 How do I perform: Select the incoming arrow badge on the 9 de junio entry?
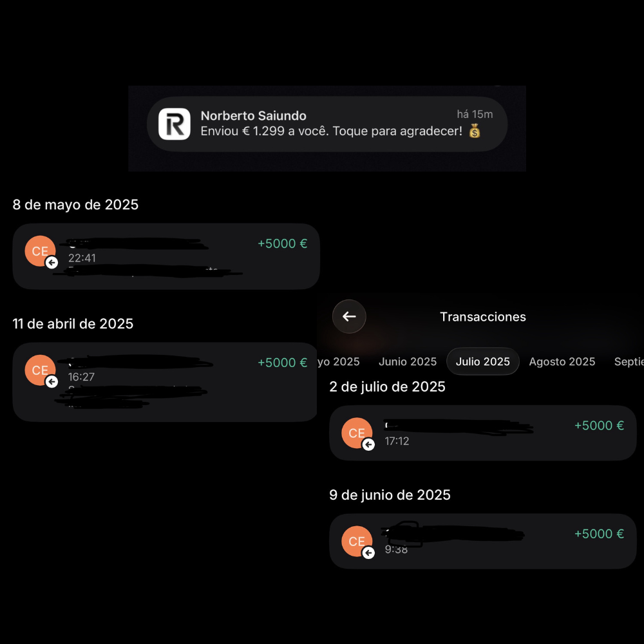(368, 553)
